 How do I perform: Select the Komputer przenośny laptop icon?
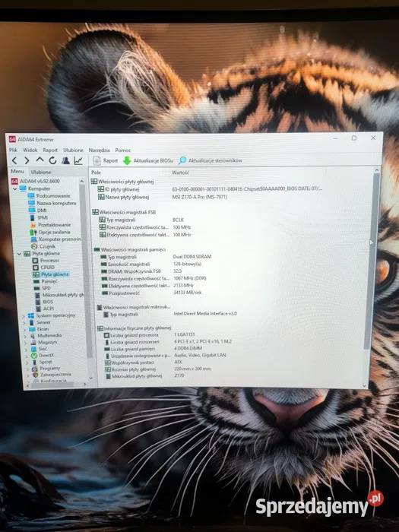pyautogui.click(x=33, y=239)
